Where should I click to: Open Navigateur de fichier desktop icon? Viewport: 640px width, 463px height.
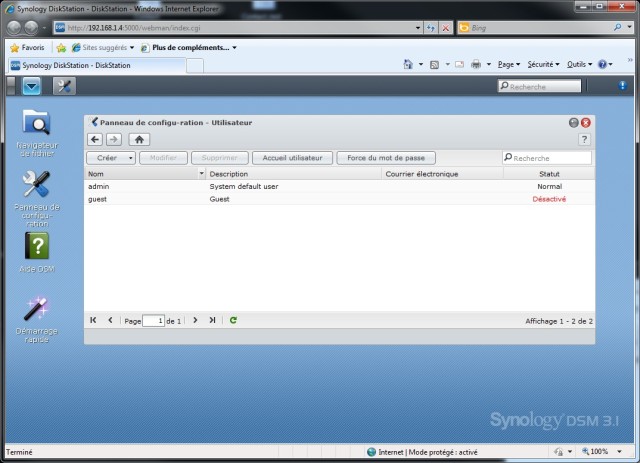tap(37, 132)
